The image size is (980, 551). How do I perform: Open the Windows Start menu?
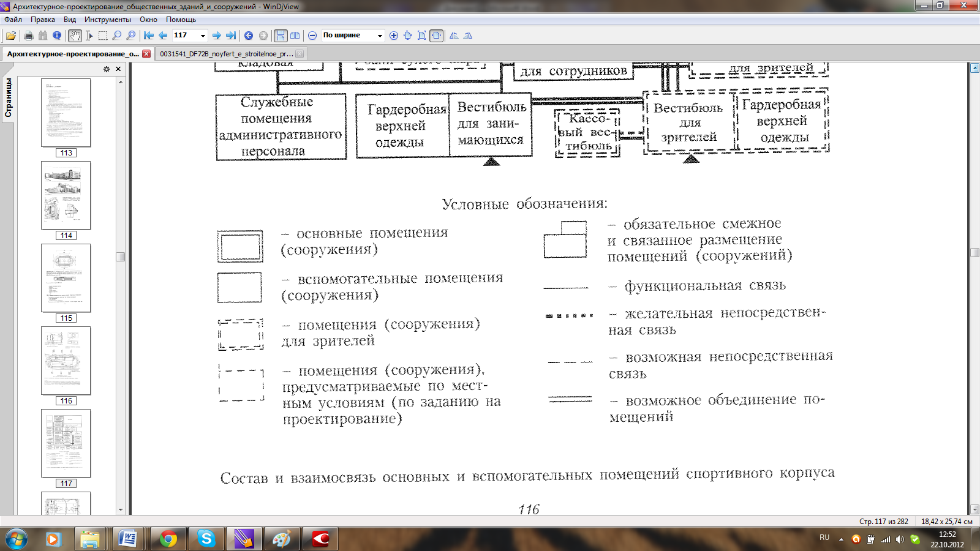(16, 539)
